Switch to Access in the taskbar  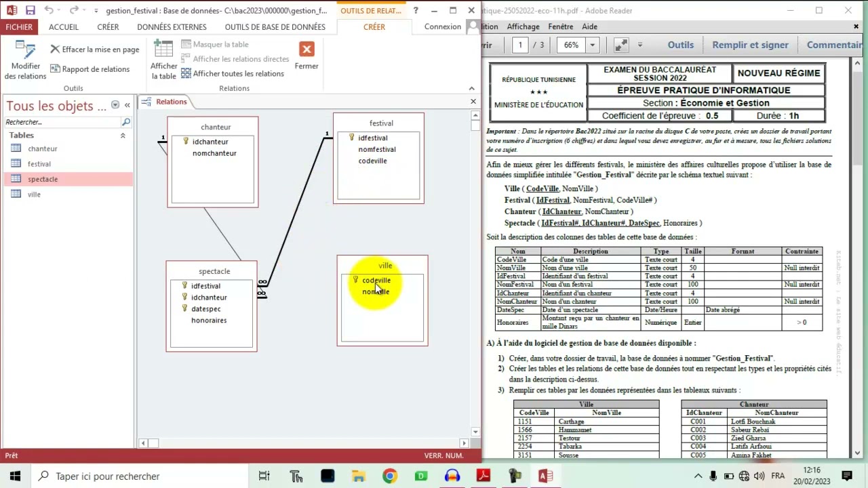click(x=545, y=476)
